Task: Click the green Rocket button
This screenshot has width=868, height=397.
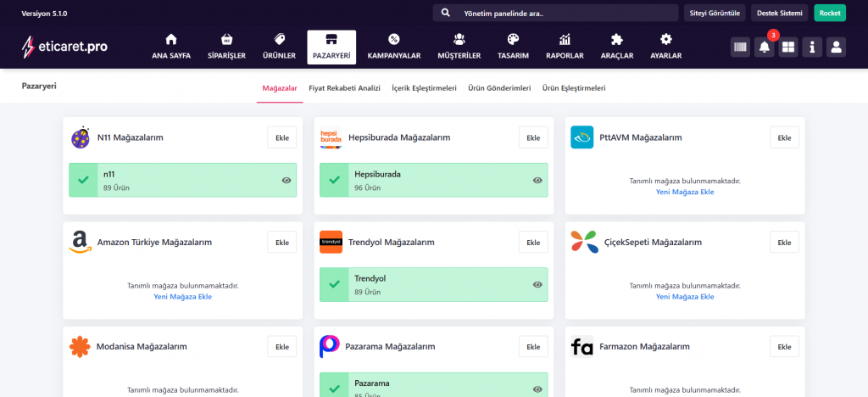Action: 829,13
